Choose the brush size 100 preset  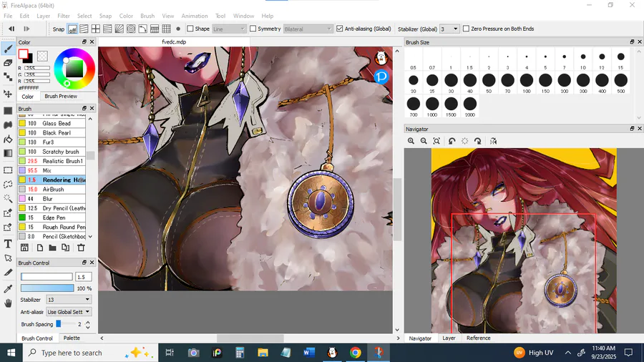pyautogui.click(x=527, y=82)
